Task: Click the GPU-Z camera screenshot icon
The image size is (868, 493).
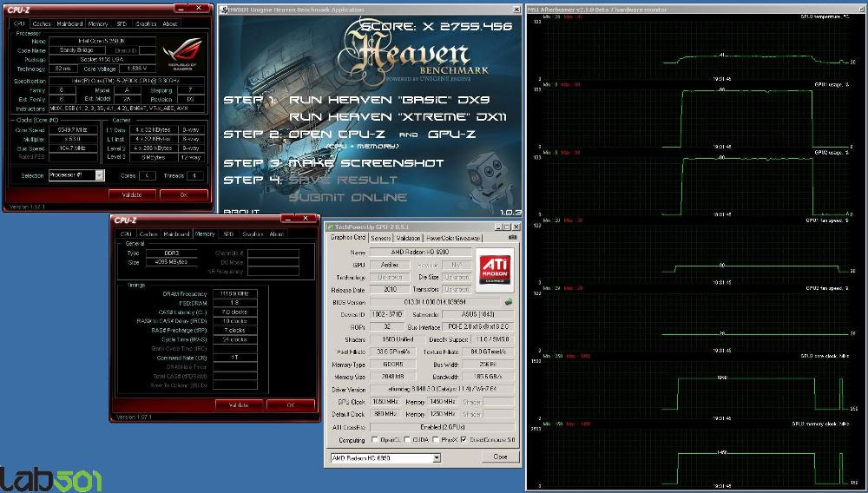Action: tap(512, 237)
